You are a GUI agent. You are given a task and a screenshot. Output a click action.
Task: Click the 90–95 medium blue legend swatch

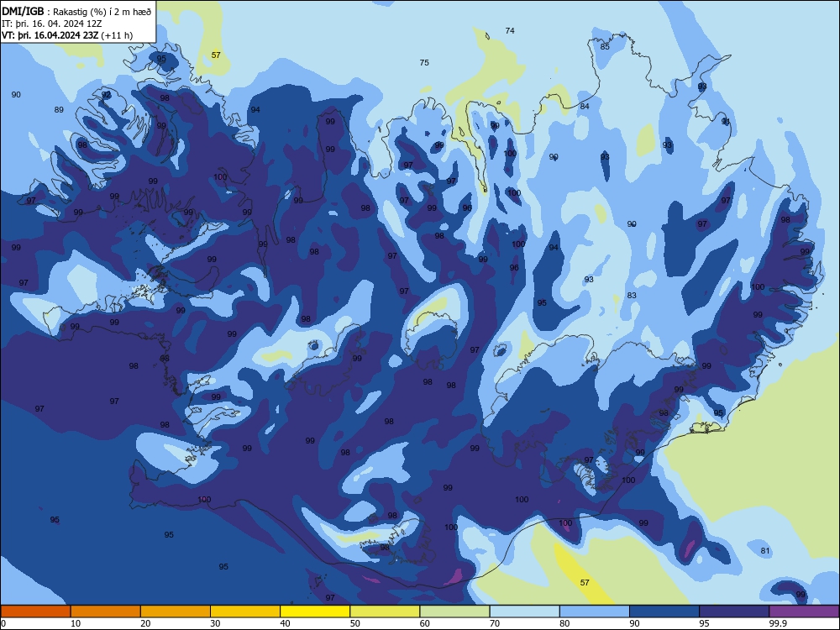point(664,612)
